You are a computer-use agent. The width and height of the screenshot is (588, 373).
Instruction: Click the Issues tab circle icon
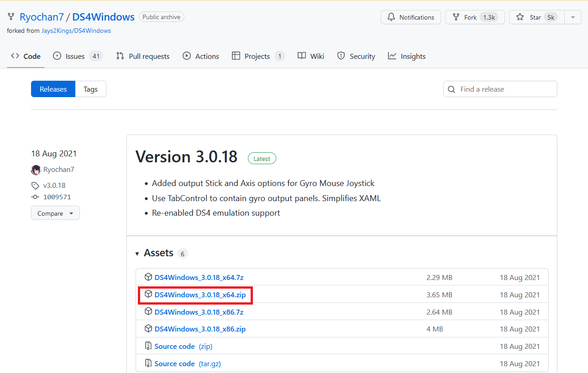[57, 56]
